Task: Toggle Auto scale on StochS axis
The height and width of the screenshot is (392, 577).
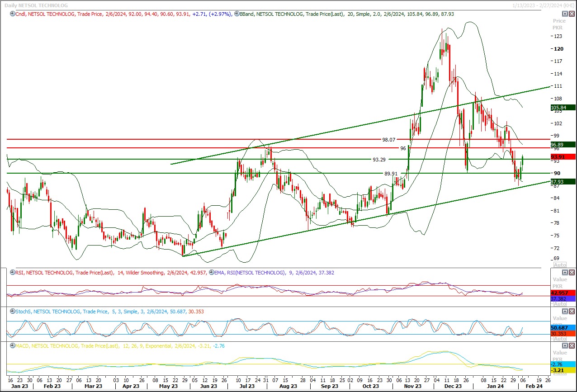Action: tap(560, 339)
